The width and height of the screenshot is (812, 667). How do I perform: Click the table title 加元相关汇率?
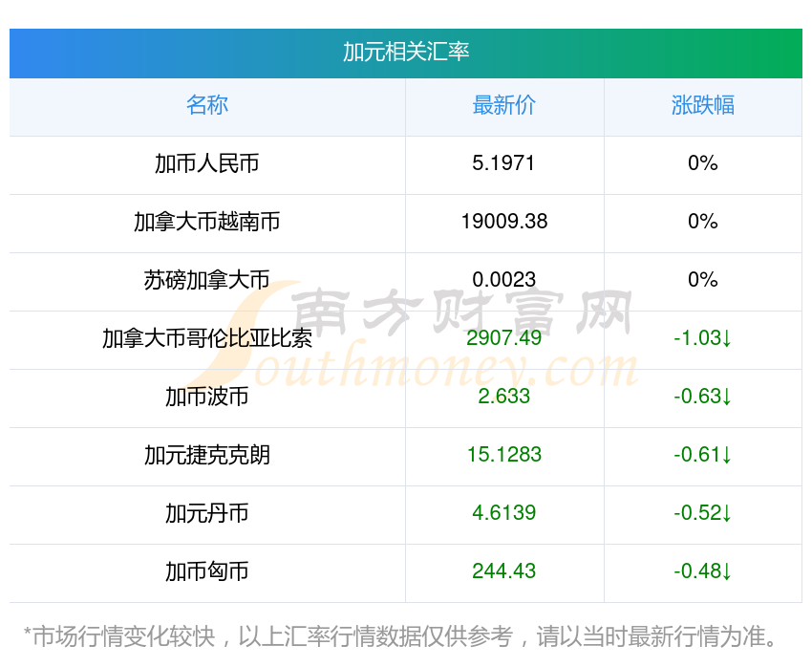pos(406,52)
